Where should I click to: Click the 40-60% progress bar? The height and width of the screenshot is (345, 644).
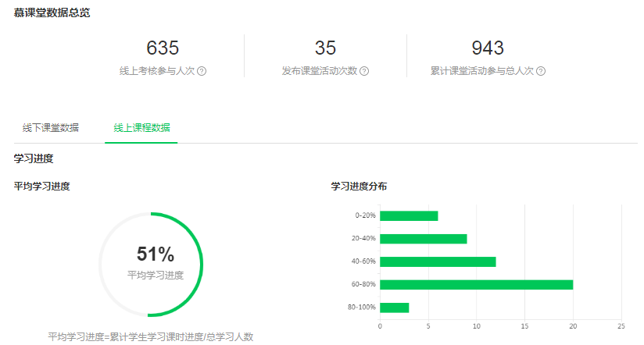tap(438, 261)
